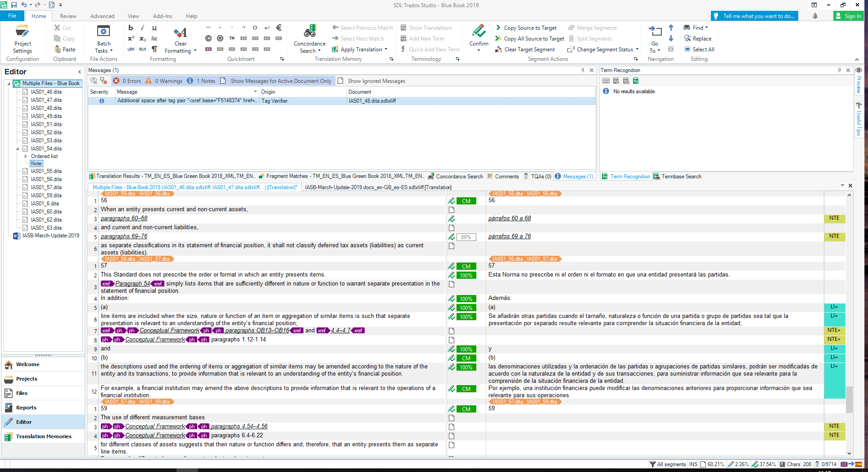The width and height of the screenshot is (868, 472).
Task: Open the Termbase Search tab
Action: click(x=681, y=177)
